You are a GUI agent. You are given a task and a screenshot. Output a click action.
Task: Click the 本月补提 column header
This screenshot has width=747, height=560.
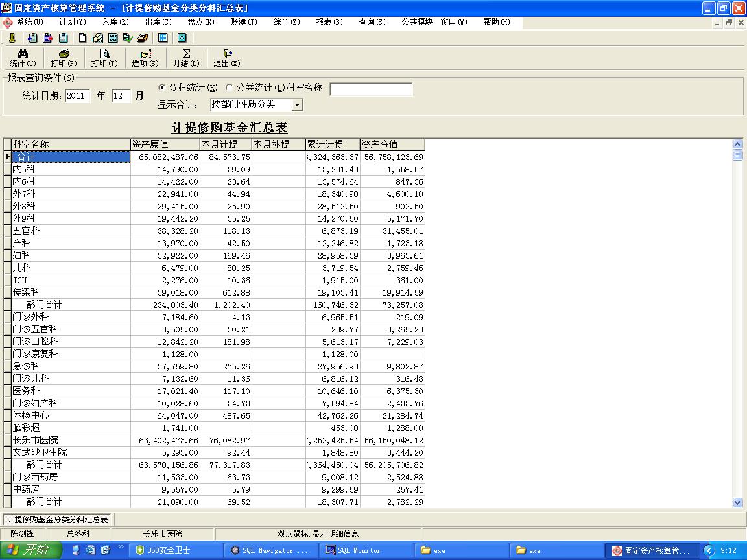279,145
